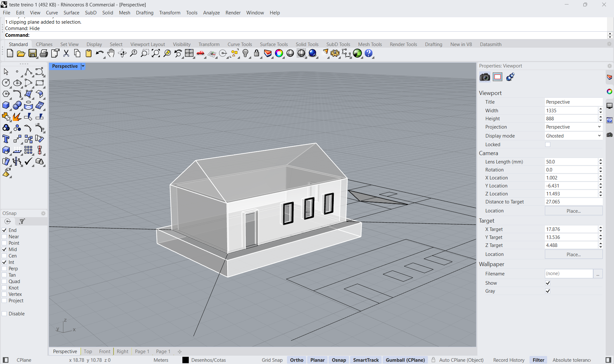Image resolution: width=614 pixels, height=364 pixels.
Task: Click the Lock objects padlock icon
Action: 257,53
